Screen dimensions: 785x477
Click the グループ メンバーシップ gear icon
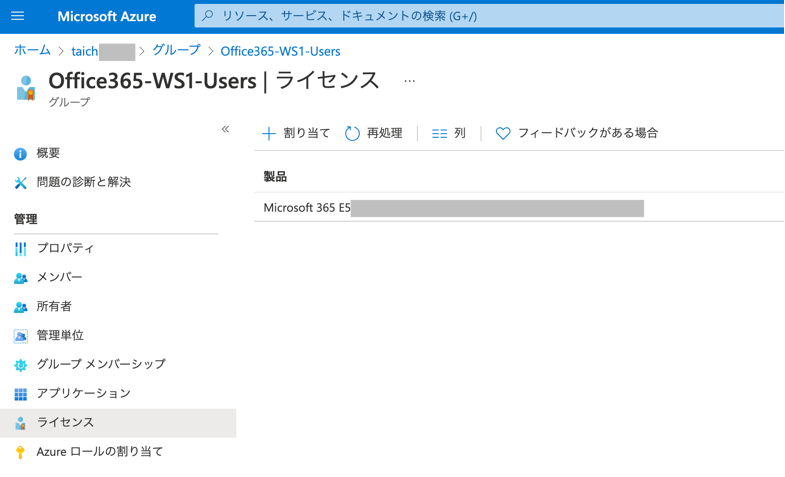tap(20, 365)
